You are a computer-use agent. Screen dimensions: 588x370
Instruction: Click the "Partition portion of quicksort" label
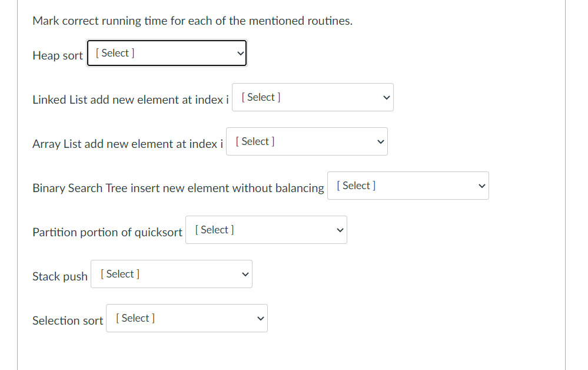pyautogui.click(x=107, y=232)
